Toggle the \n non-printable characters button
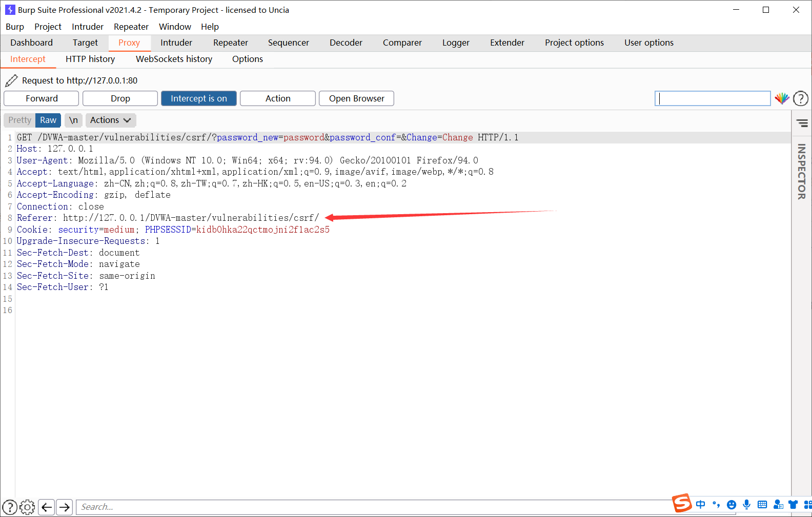Viewport: 812px width, 517px height. 73,120
